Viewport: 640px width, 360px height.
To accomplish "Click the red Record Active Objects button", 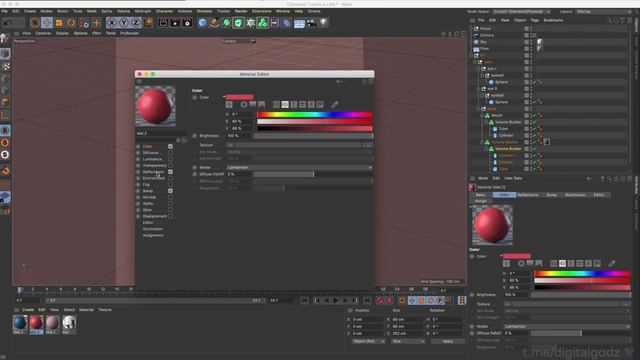I will (380, 300).
